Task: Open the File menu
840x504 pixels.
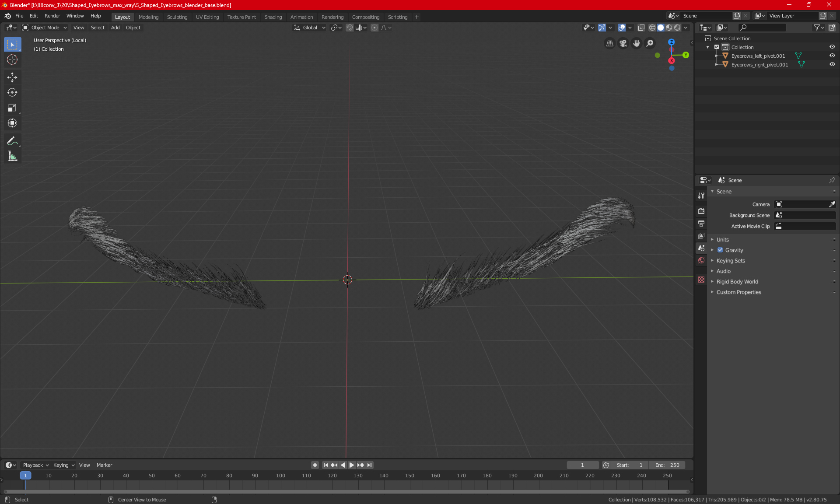Action: point(19,16)
